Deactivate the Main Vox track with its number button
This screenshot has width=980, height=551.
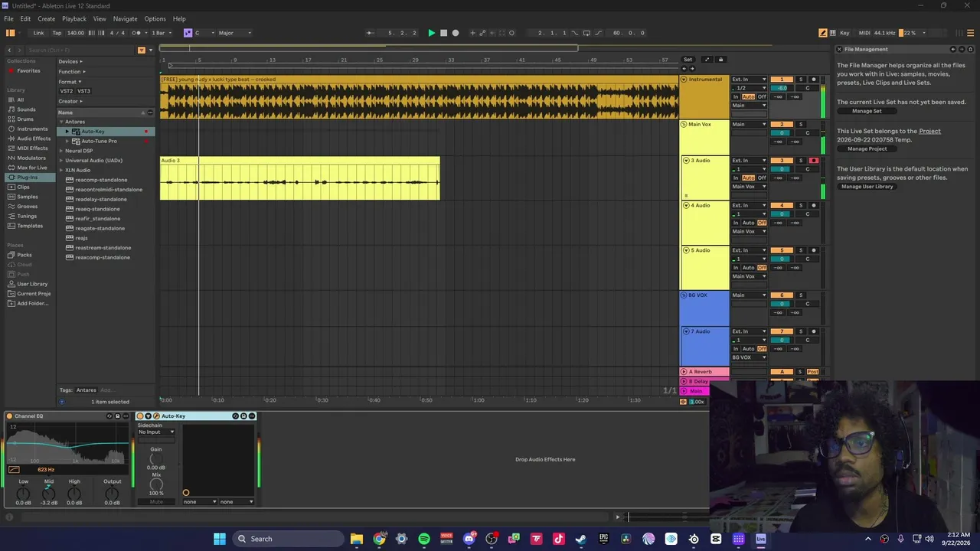[782, 125]
